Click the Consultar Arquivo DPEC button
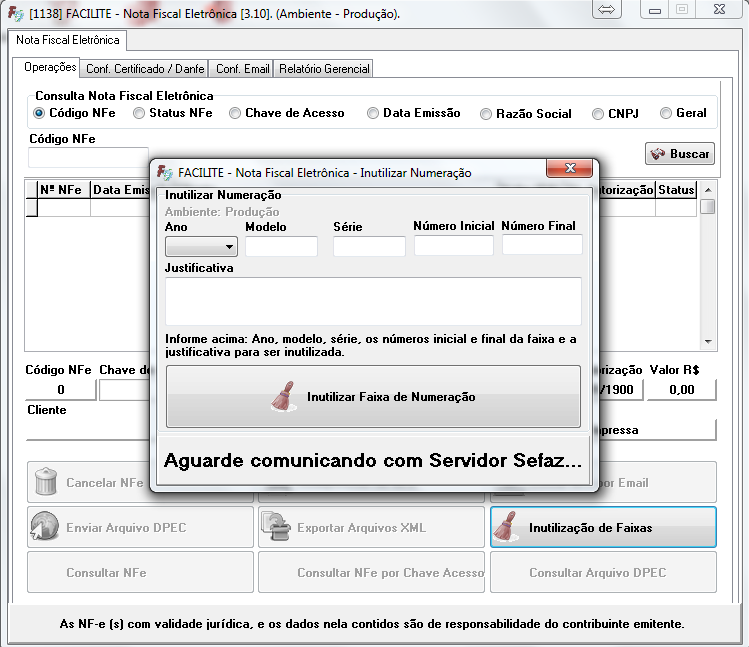749x647 pixels. point(603,572)
